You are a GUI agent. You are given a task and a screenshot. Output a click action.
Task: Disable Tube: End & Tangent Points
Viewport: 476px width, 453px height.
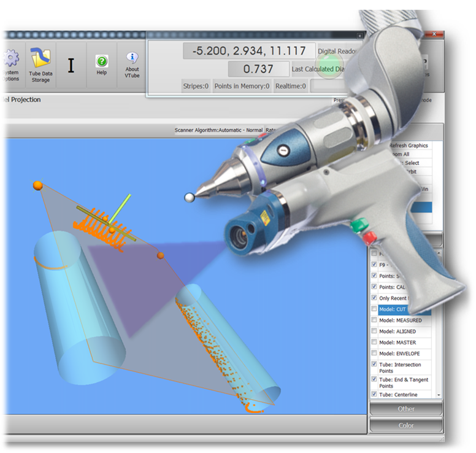coord(374,380)
